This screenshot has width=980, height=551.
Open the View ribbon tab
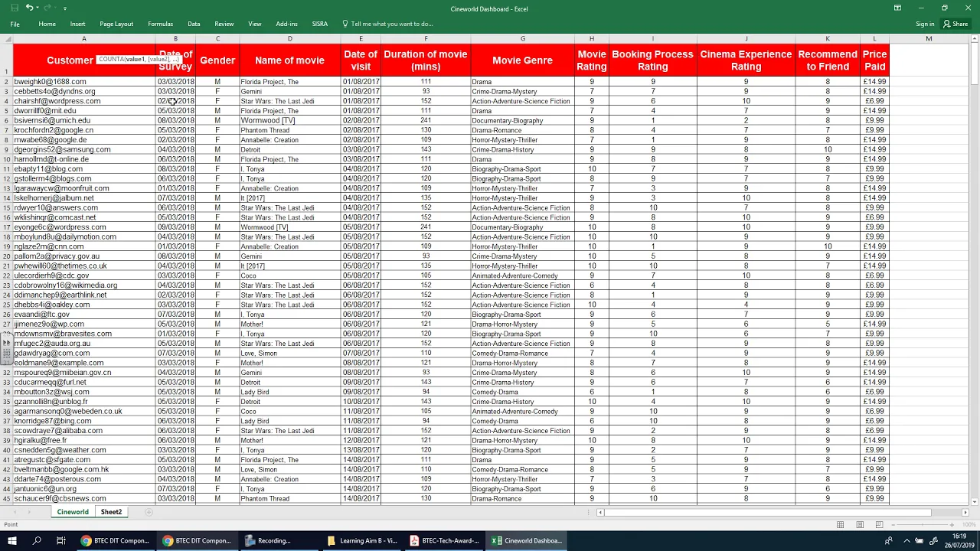click(x=255, y=24)
